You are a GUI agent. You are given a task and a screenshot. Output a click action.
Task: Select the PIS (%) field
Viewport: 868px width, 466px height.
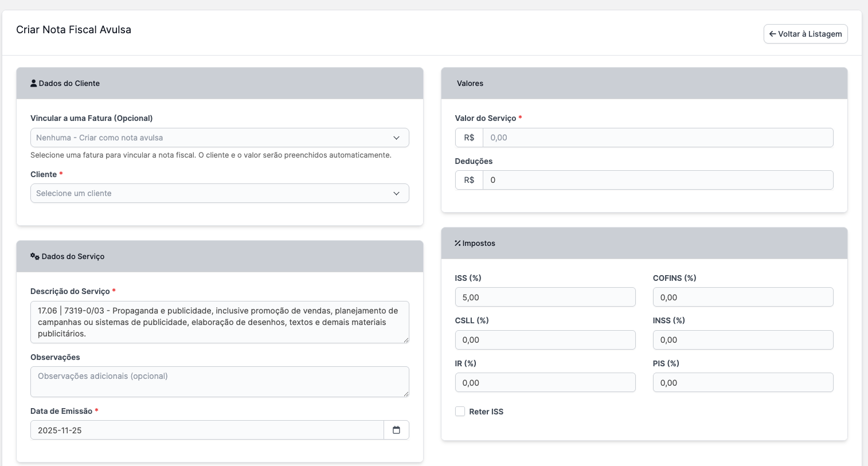point(743,382)
